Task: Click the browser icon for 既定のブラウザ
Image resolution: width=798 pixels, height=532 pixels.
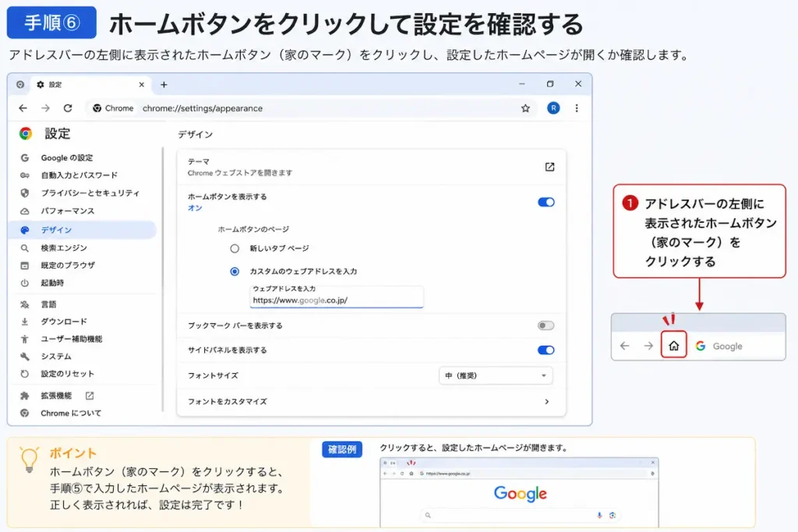Action: coord(24,266)
